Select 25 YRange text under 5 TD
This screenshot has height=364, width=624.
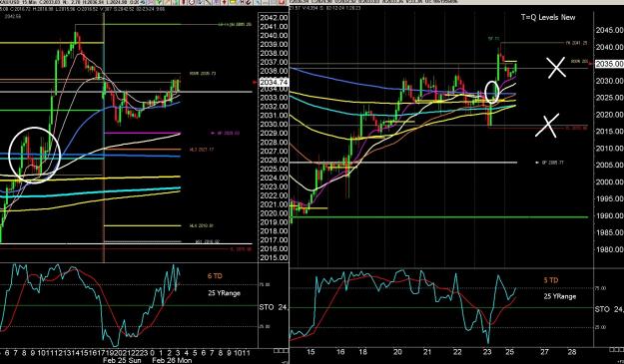tap(560, 296)
